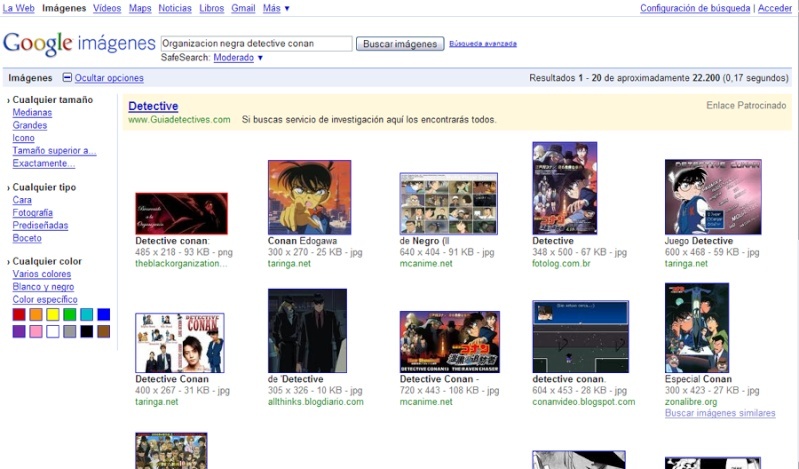
Task: Open the Más dropdown arrow
Action: pos(287,9)
